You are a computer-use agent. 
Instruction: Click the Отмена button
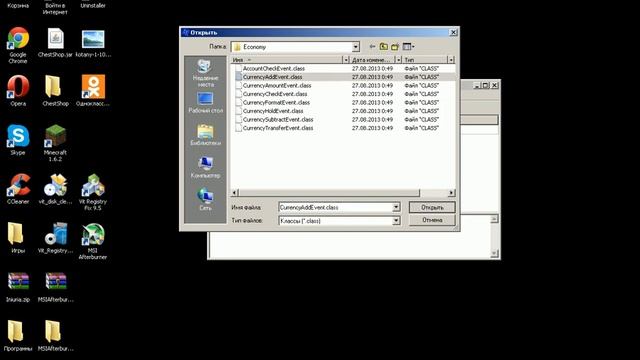click(x=432, y=220)
